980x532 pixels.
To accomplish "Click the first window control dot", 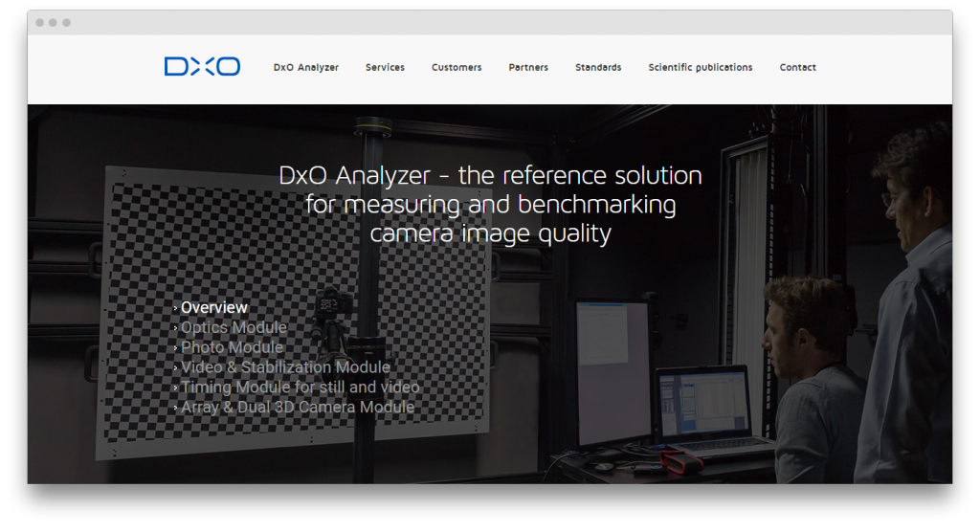I will point(39,23).
